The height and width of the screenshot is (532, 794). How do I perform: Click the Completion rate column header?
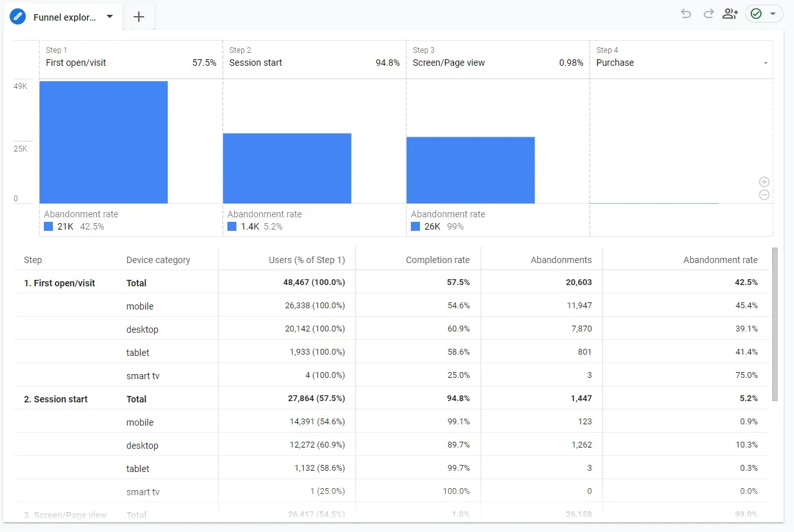click(438, 260)
